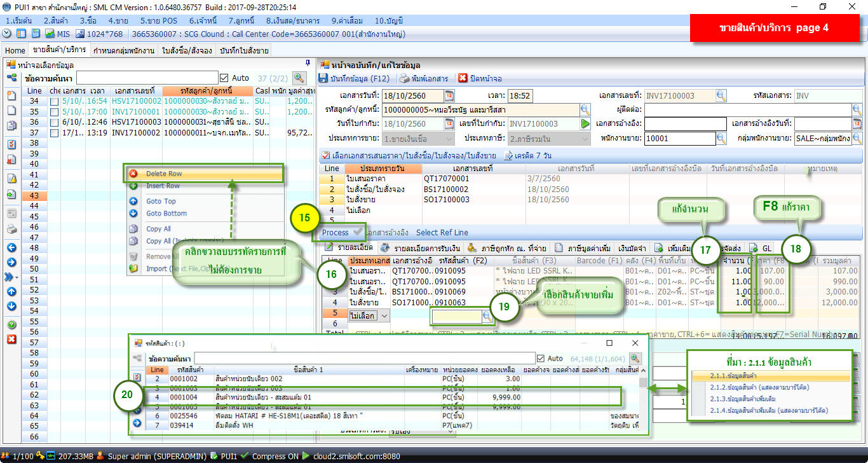
Task: Click the left arrow in left sidebar
Action: [11, 247]
